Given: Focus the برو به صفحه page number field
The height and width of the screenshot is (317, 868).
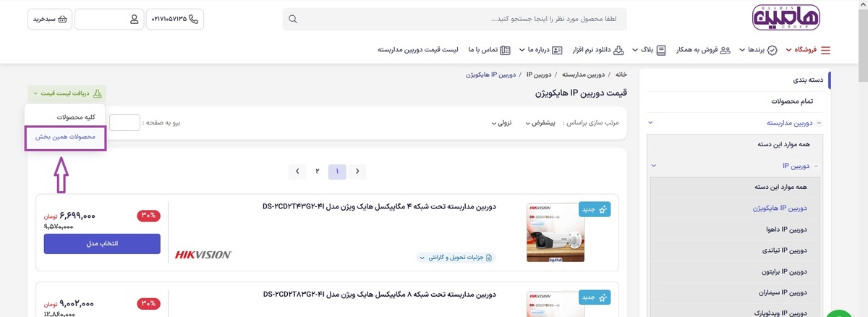Looking at the screenshot, I should [x=124, y=123].
